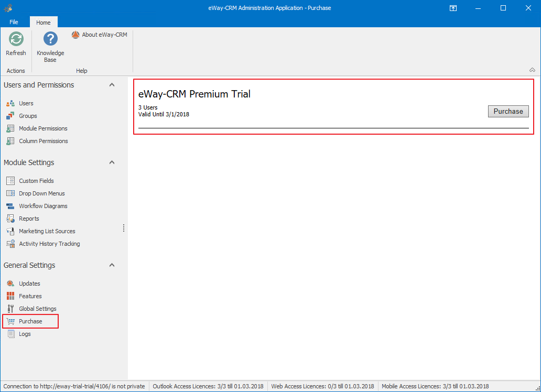Collapse the ribbon with the arrow
541x392 pixels.
click(x=533, y=70)
